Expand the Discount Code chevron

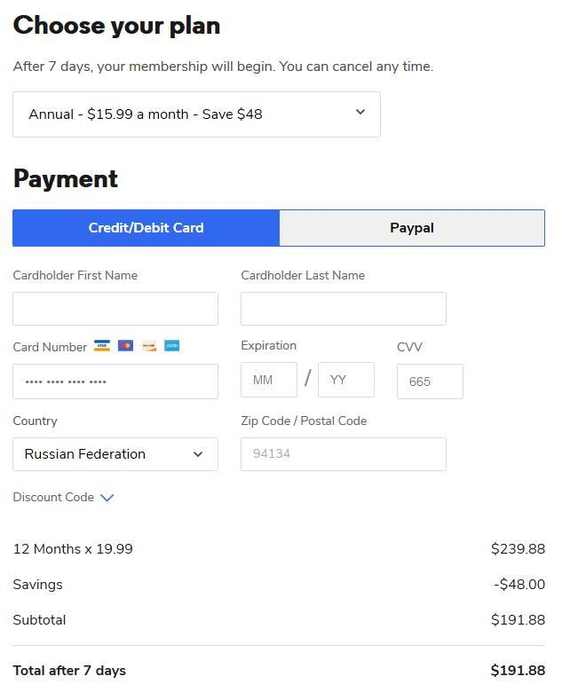tap(107, 497)
